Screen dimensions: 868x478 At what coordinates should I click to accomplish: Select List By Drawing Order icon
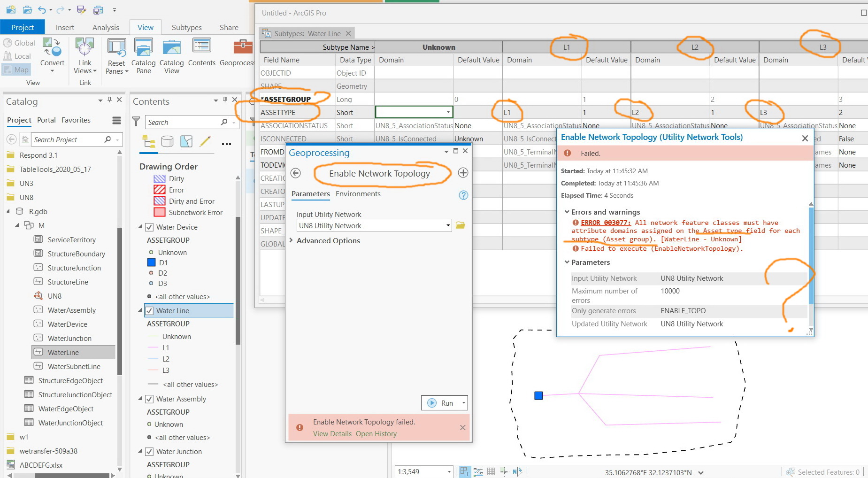coord(149,141)
